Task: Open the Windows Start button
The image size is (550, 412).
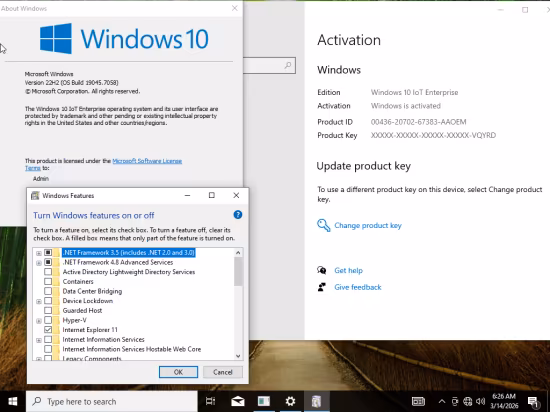Action: (x=13, y=401)
